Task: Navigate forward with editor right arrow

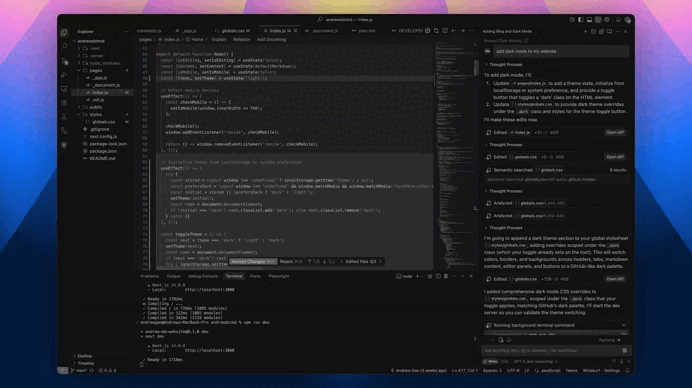Action: (463, 31)
